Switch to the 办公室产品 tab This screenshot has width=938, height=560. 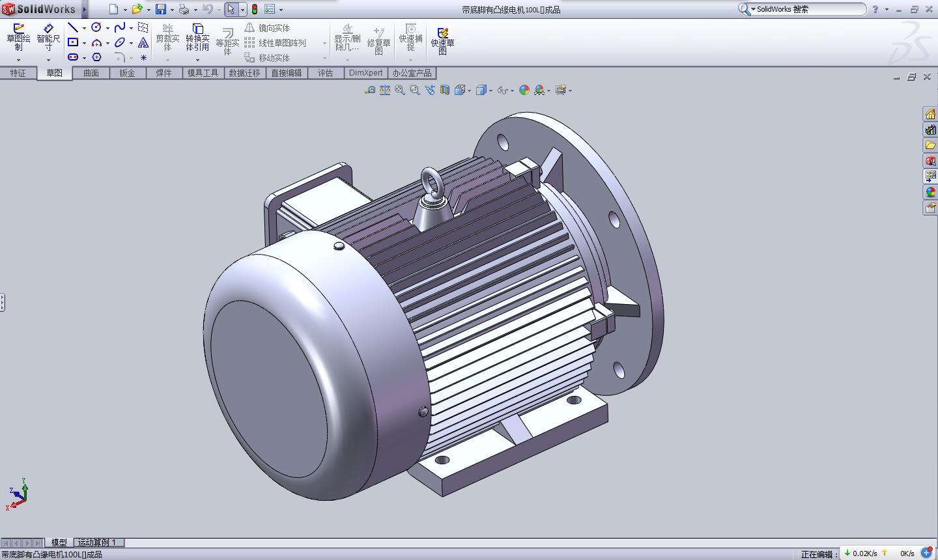tap(412, 73)
